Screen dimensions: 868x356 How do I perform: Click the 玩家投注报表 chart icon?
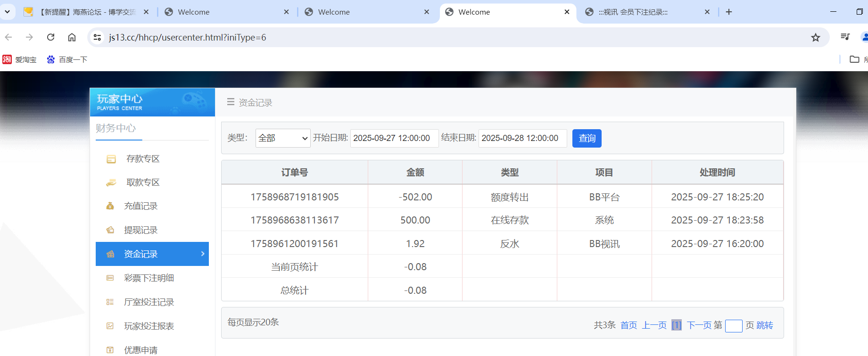tap(110, 326)
